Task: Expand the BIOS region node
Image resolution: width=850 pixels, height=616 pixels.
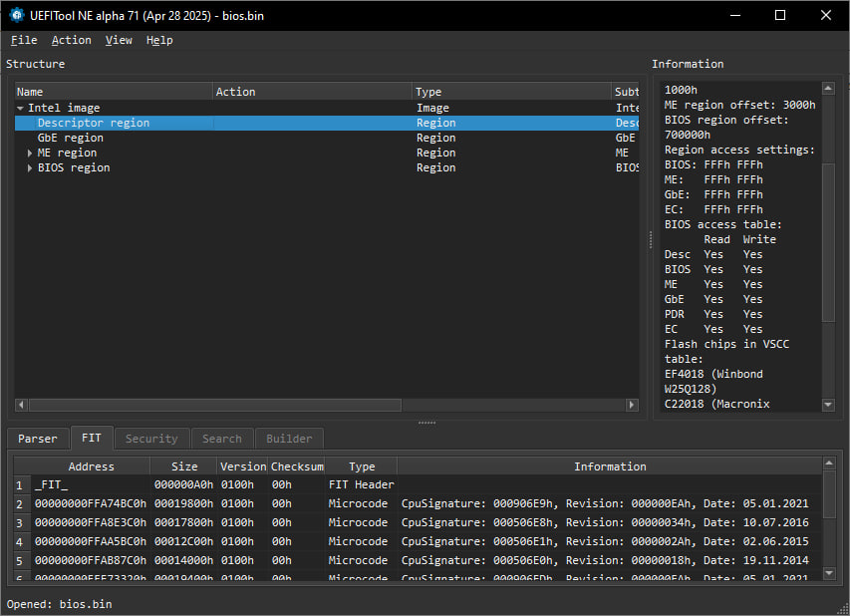Action: (x=30, y=168)
